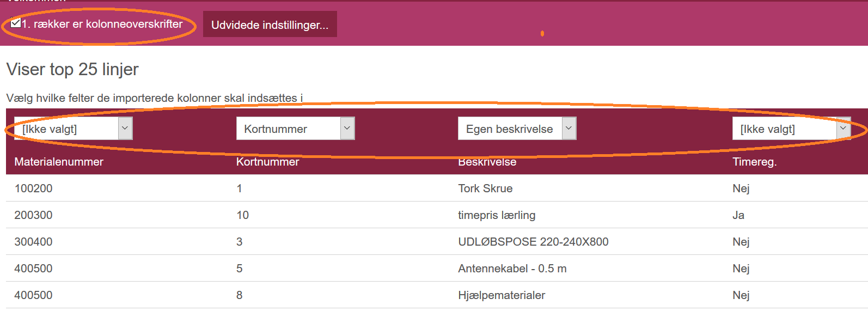Select 400500 in the Hjælpematerialer row
The height and width of the screenshot is (323, 868).
coord(33,295)
